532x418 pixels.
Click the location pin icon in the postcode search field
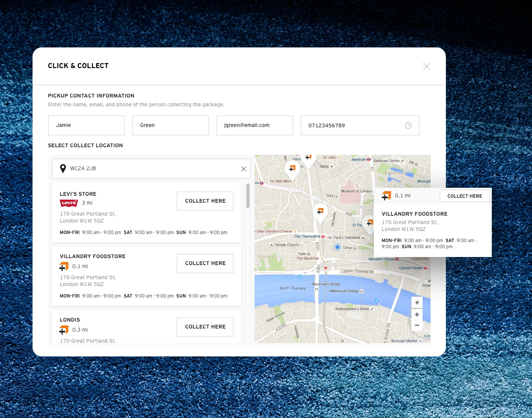point(63,168)
